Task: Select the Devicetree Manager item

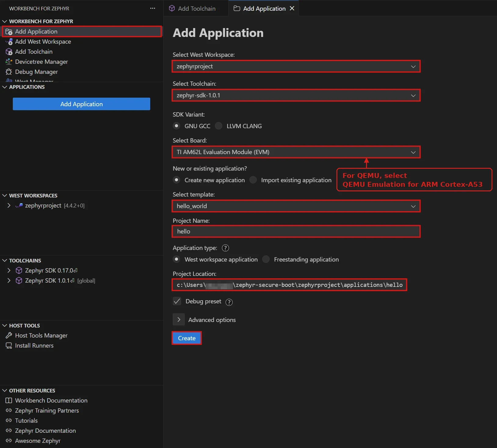Action: coord(42,62)
